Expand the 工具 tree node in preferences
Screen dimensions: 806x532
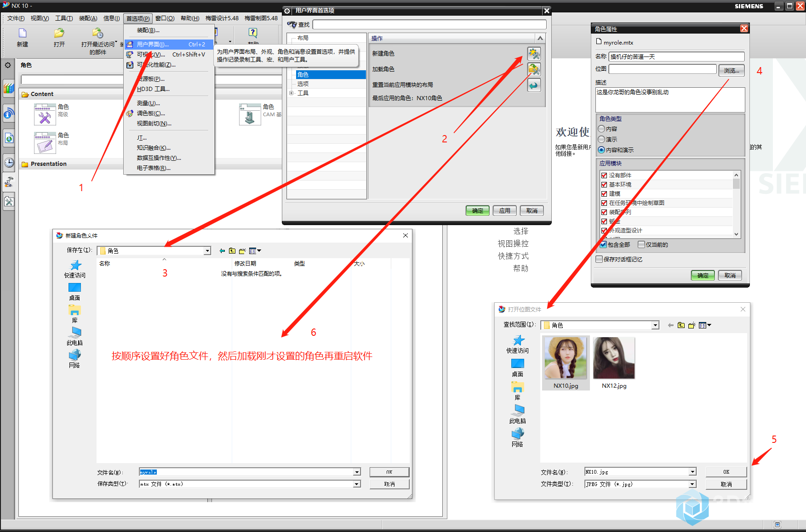[291, 93]
